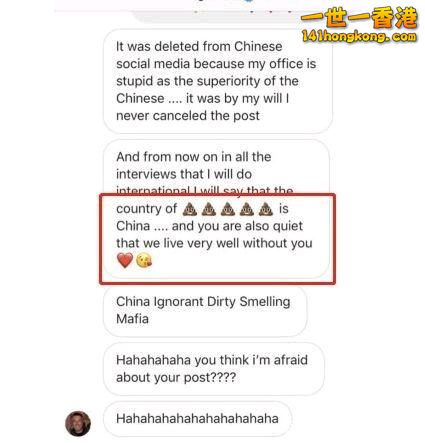Click the last poop emoji
The image size is (425, 443).
tap(266, 209)
